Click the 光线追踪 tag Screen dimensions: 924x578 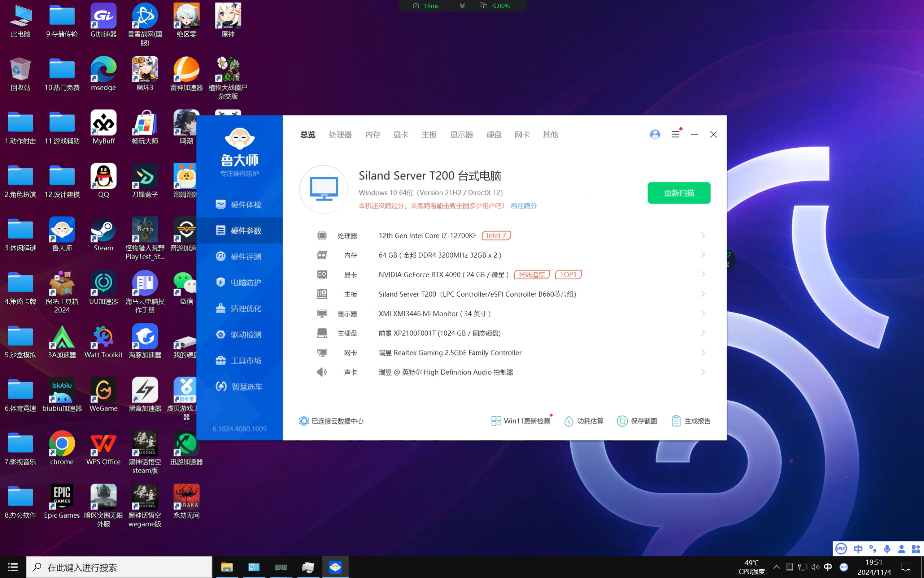[x=532, y=275]
